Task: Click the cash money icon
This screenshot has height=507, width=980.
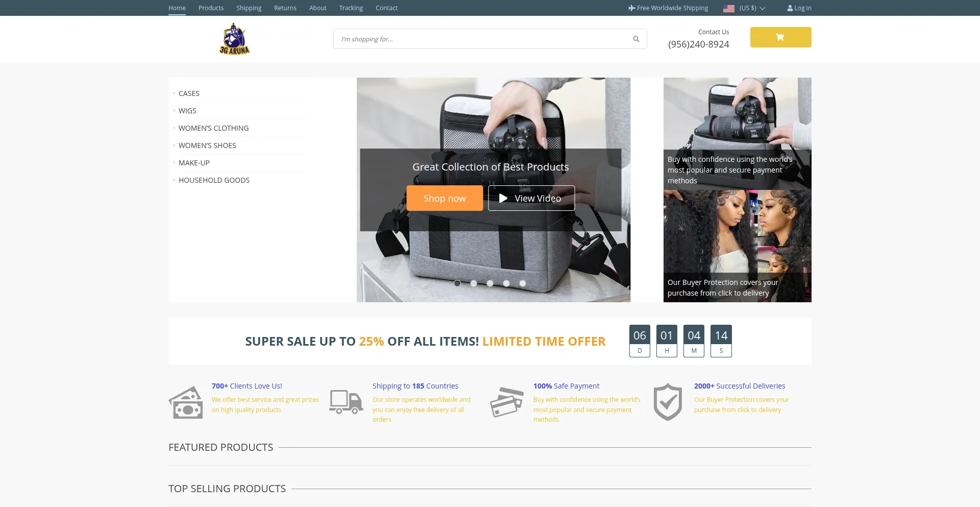Action: pos(186,402)
